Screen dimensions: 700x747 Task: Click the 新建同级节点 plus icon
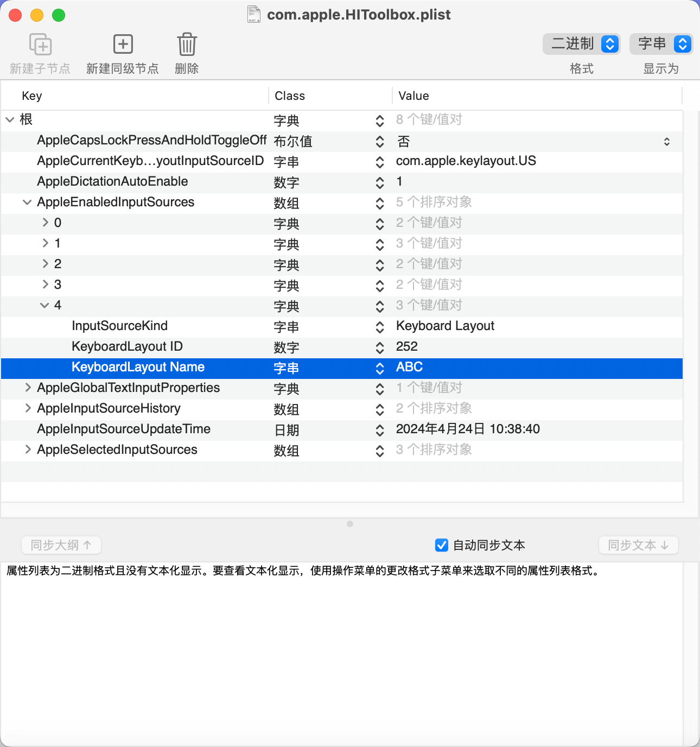pyautogui.click(x=123, y=44)
